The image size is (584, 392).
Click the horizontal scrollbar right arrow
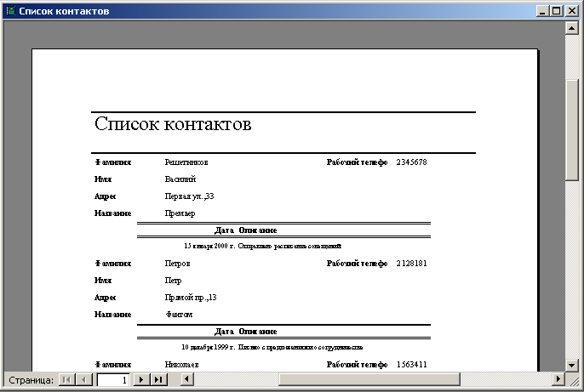click(558, 379)
